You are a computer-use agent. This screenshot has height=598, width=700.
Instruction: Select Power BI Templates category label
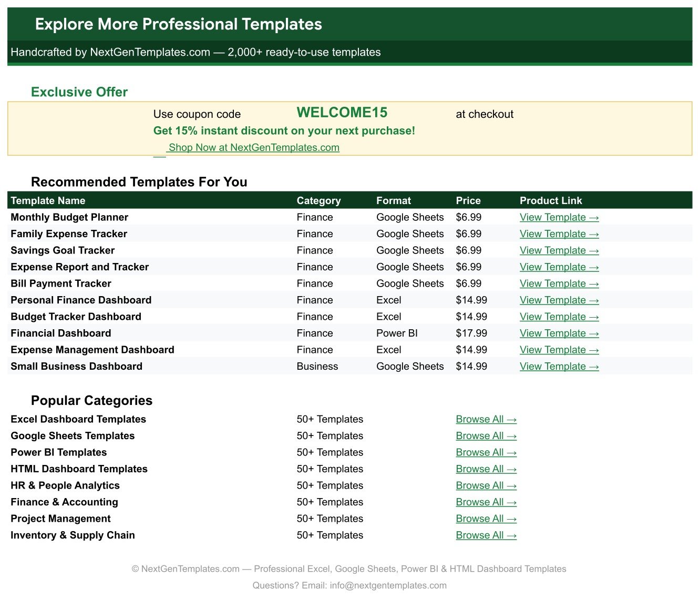[x=59, y=452]
